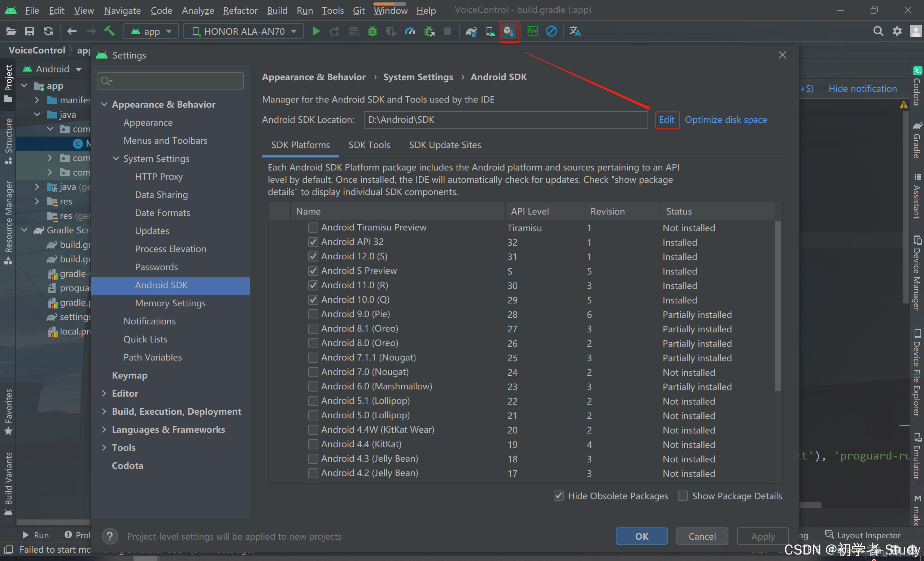
Task: Click the Make Project hammer icon
Action: pos(109,31)
